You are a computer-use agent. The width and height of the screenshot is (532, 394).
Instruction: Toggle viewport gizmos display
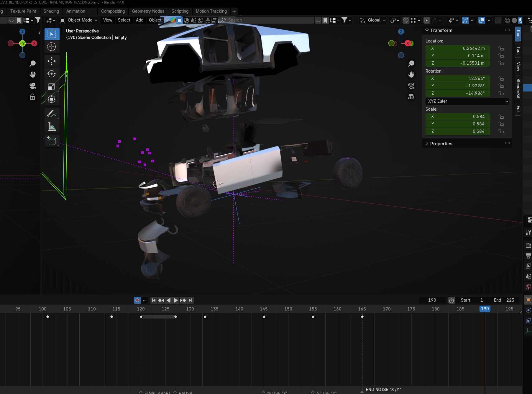click(x=465, y=20)
